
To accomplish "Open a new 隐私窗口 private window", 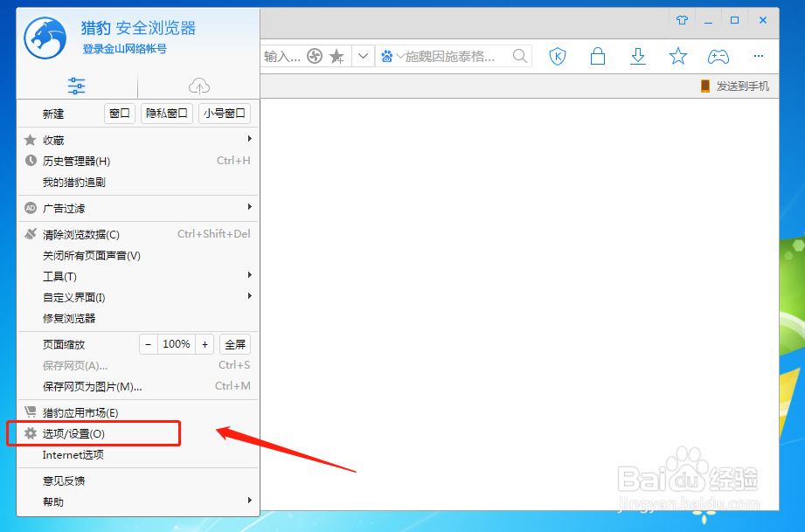I will [166, 114].
